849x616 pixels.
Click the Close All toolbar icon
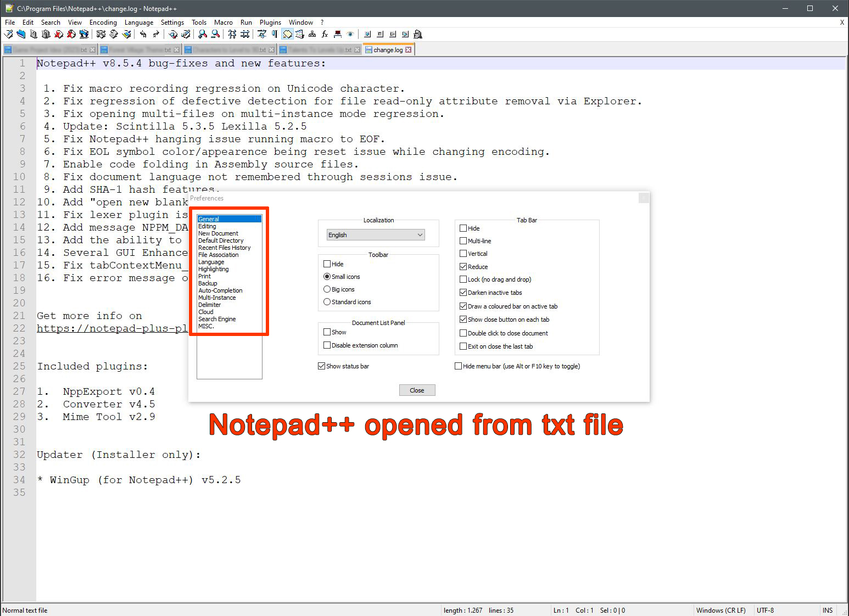pos(71,34)
